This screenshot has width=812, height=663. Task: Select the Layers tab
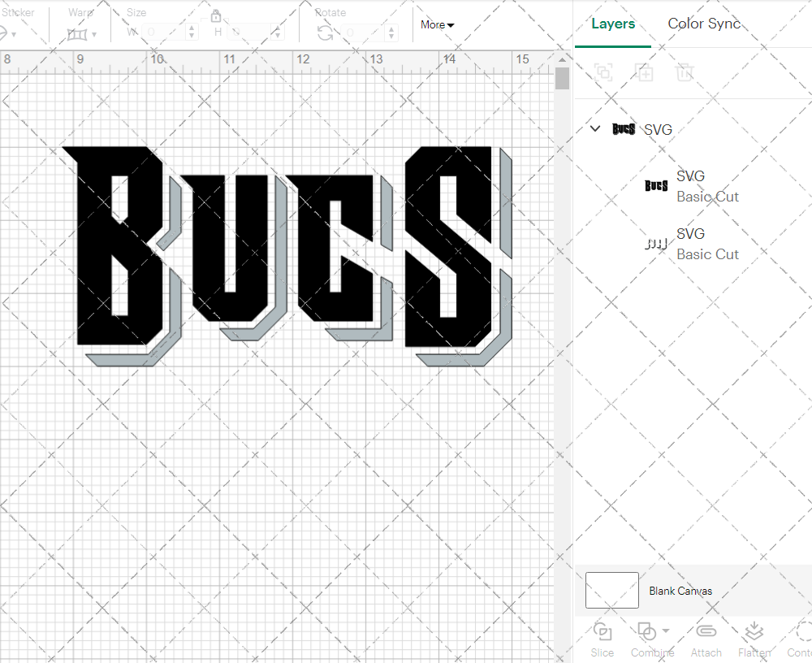tap(613, 24)
